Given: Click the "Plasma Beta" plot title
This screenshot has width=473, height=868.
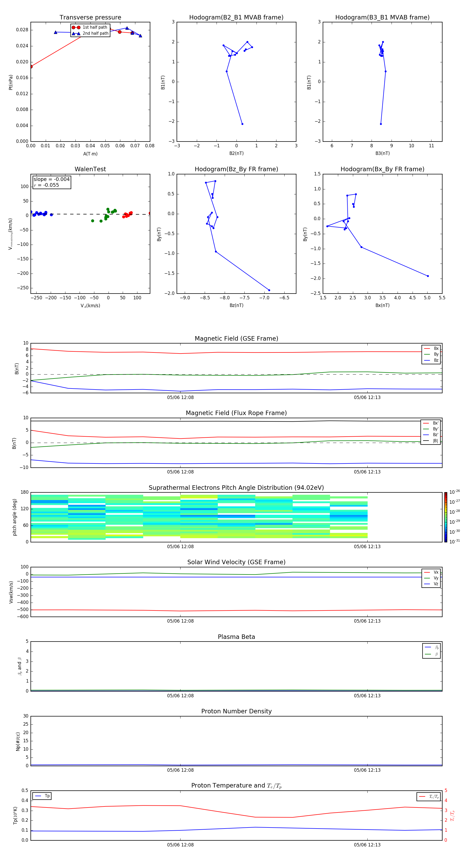Looking at the screenshot, I should click(236, 637).
